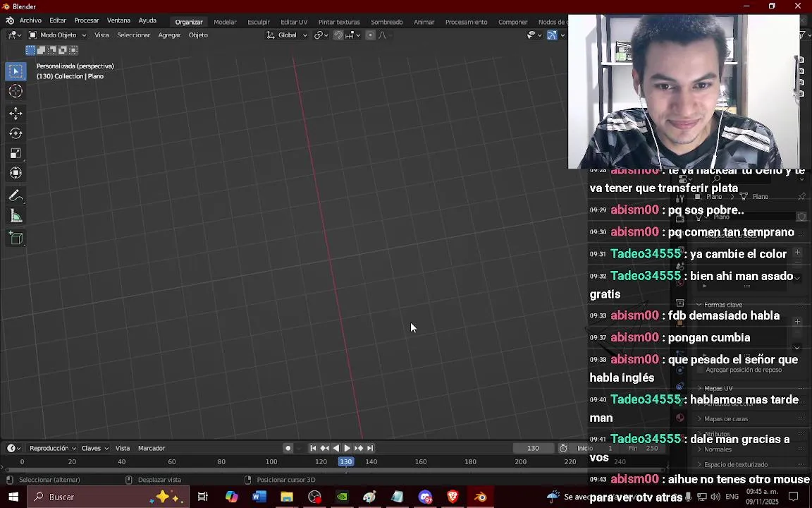This screenshot has height=508, width=812.
Task: Select the Select Box tool
Action: (16, 71)
